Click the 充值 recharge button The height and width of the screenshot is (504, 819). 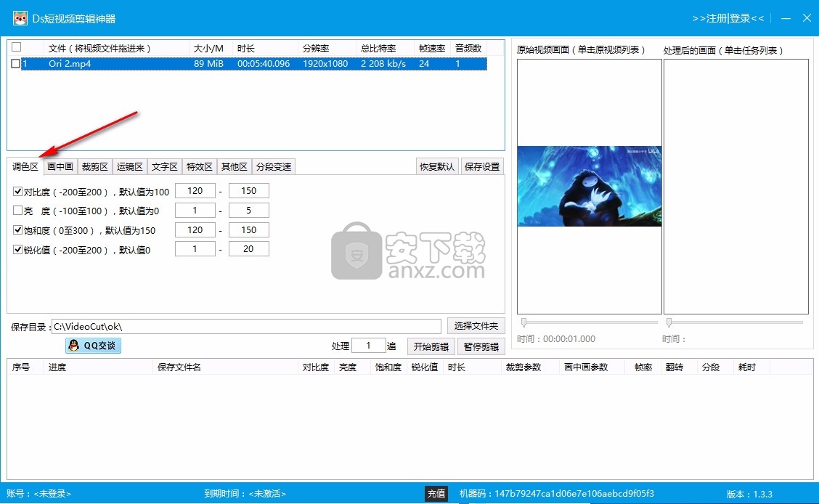click(436, 494)
